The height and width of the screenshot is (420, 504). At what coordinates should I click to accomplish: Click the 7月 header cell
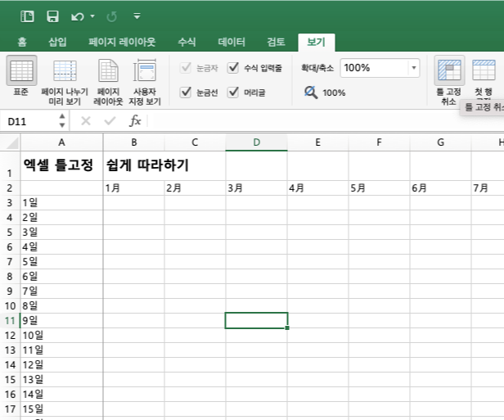[488, 188]
